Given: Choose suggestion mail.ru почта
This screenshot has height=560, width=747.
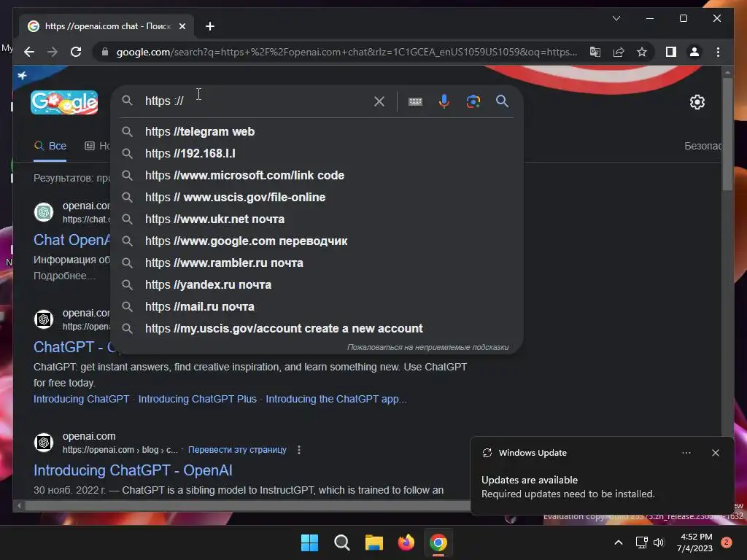Looking at the screenshot, I should point(317,307).
